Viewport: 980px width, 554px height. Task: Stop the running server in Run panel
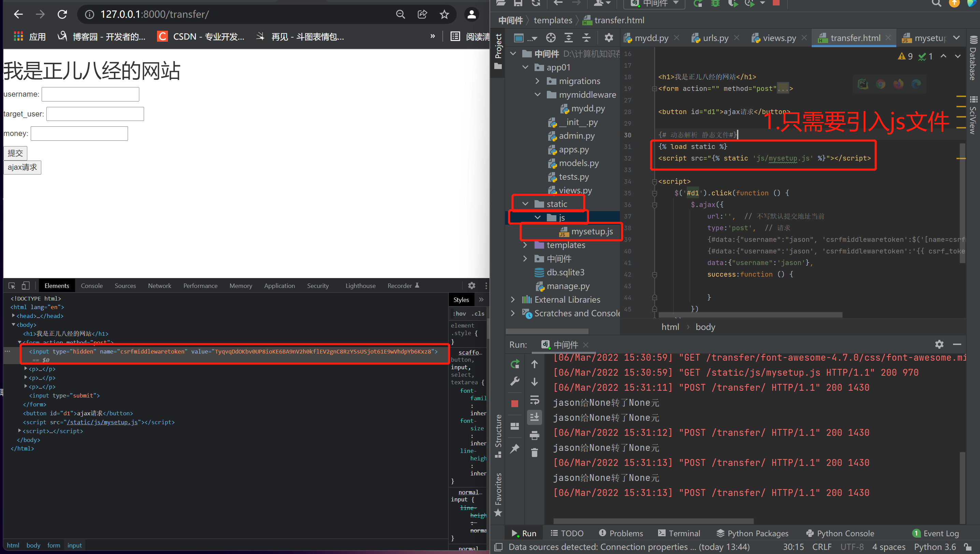[515, 404]
